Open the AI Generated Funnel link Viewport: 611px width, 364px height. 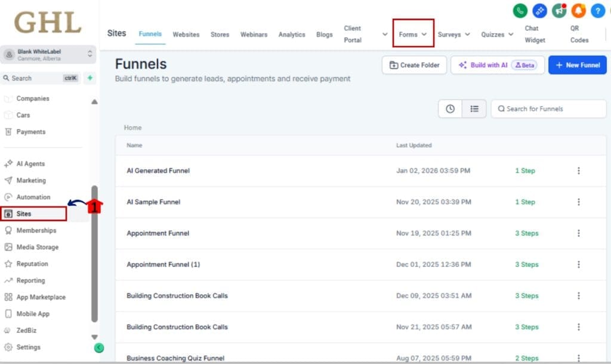click(158, 171)
